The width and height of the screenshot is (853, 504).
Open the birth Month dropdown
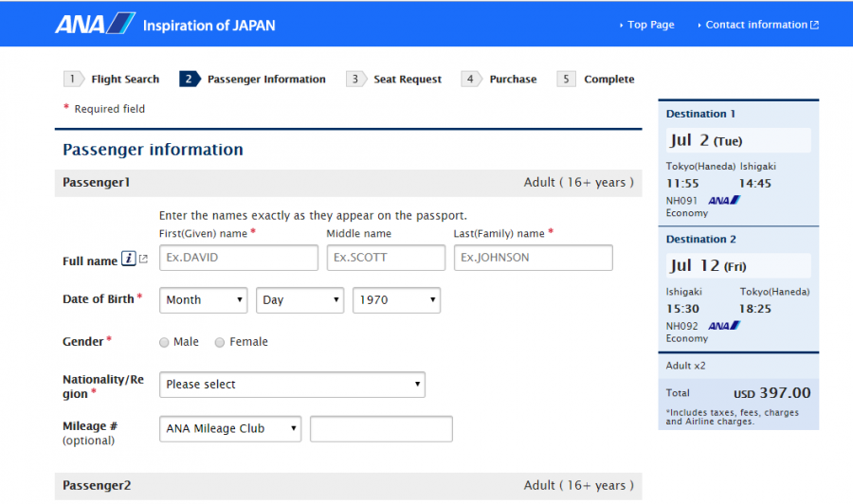point(203,300)
